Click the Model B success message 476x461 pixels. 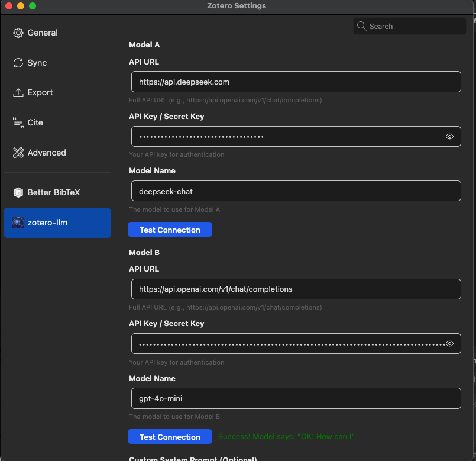[x=286, y=437]
